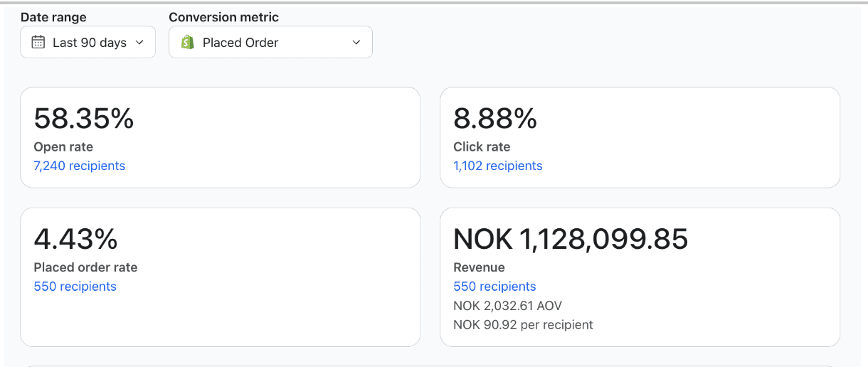Viewport: 868px width, 374px height.
Task: Expand the Last 90 days chevron arrow
Action: [139, 43]
